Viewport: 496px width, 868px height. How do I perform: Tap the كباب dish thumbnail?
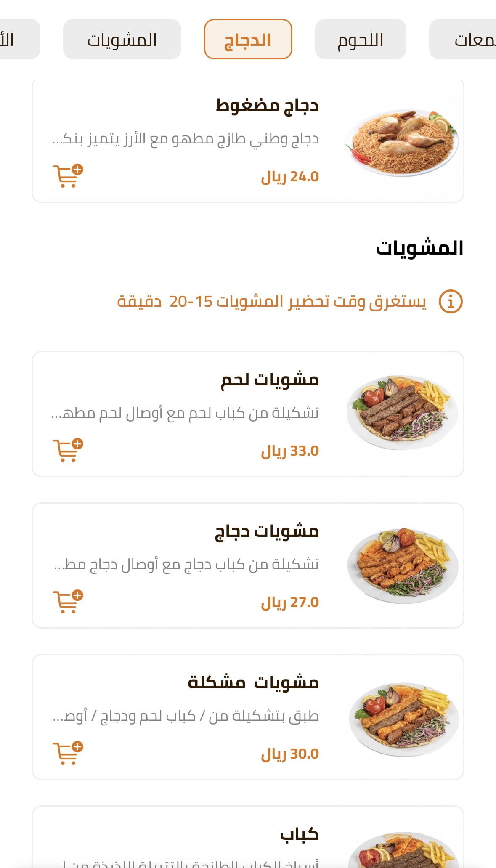click(x=402, y=850)
